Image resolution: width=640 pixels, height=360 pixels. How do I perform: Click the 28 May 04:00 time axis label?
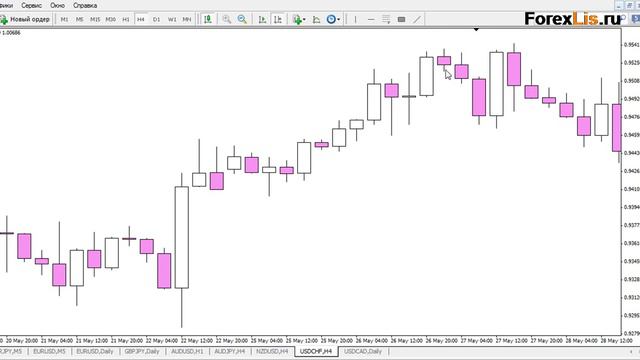[582, 340]
